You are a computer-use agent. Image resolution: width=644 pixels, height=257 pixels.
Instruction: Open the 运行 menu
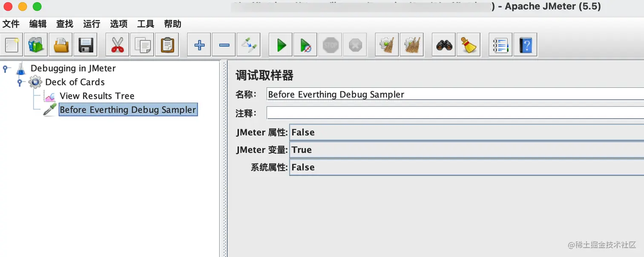[x=92, y=24]
